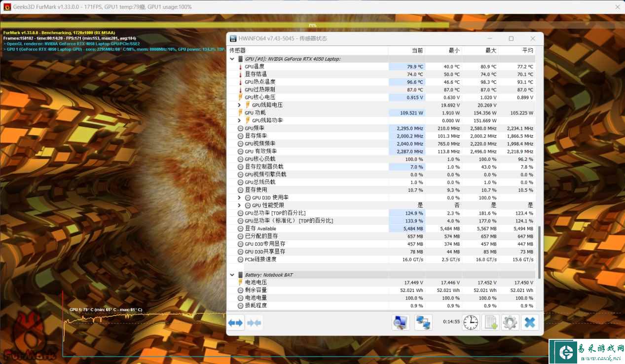This screenshot has height=364, width=625.
Task: Expand the GPU线路功率 row
Action: [240, 120]
